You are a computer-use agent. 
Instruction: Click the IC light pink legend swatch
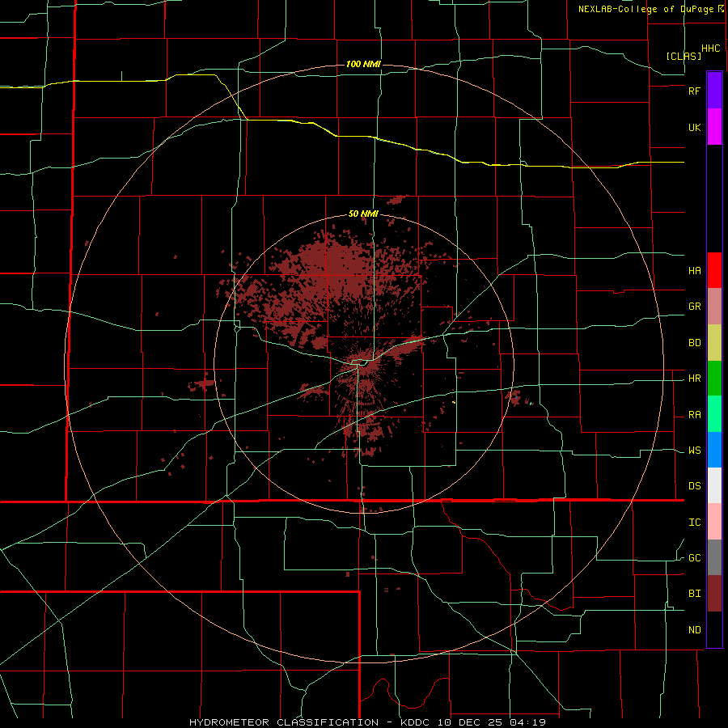714,522
